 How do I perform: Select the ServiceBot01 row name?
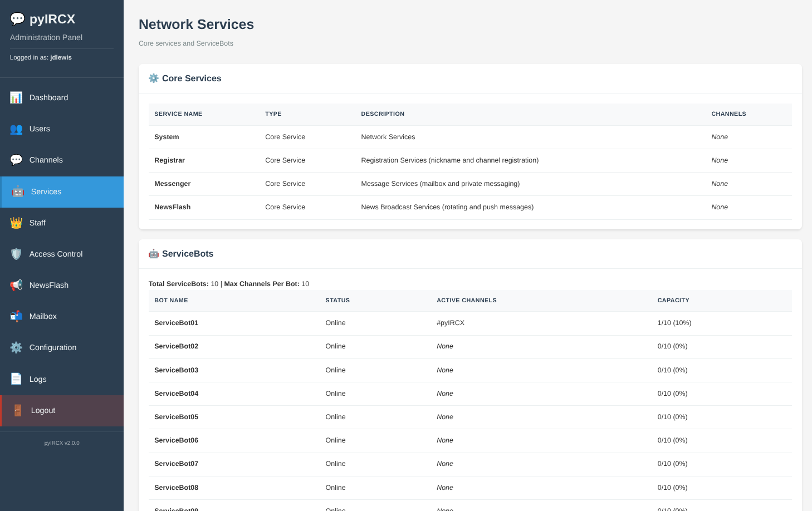coord(176,323)
